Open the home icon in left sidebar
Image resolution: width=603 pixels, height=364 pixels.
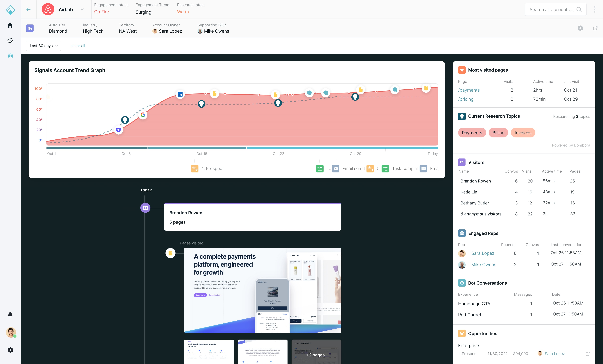(10, 25)
